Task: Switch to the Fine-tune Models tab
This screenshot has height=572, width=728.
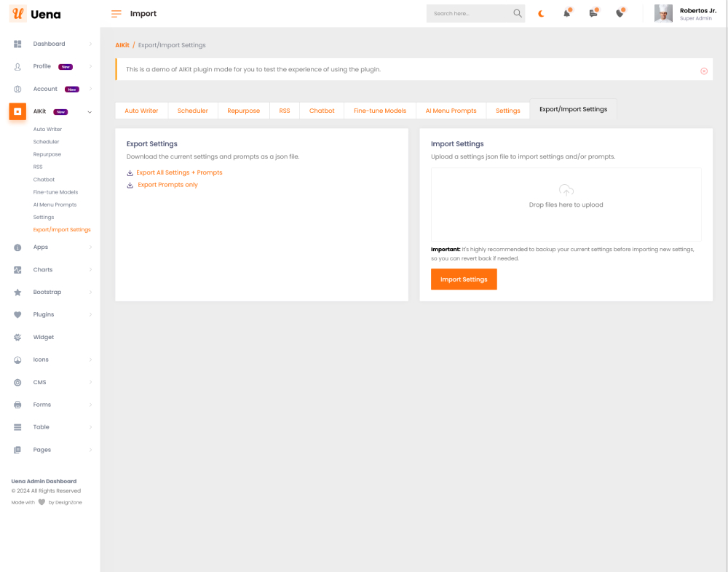Action: (x=379, y=111)
